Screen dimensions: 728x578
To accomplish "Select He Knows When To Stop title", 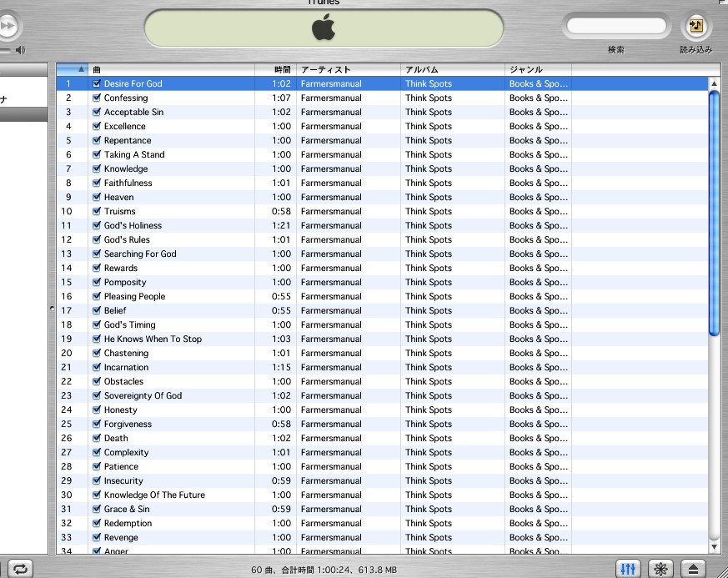I will point(153,339).
